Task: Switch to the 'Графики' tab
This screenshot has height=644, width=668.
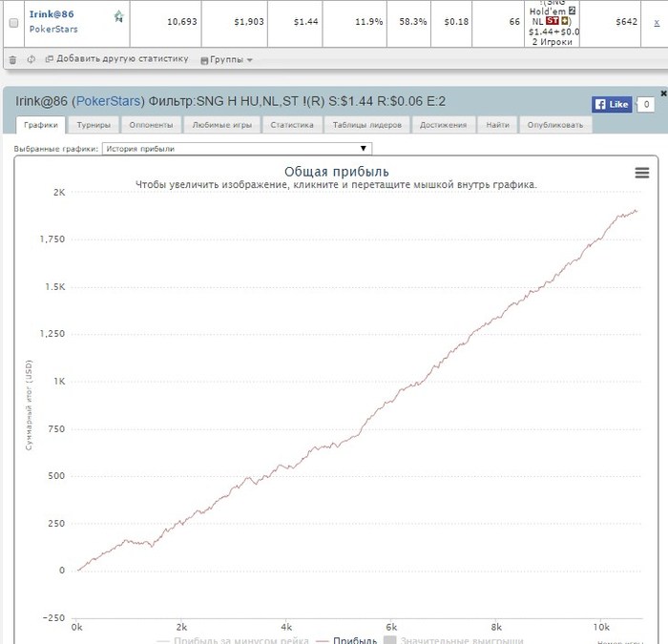Action: pos(41,125)
